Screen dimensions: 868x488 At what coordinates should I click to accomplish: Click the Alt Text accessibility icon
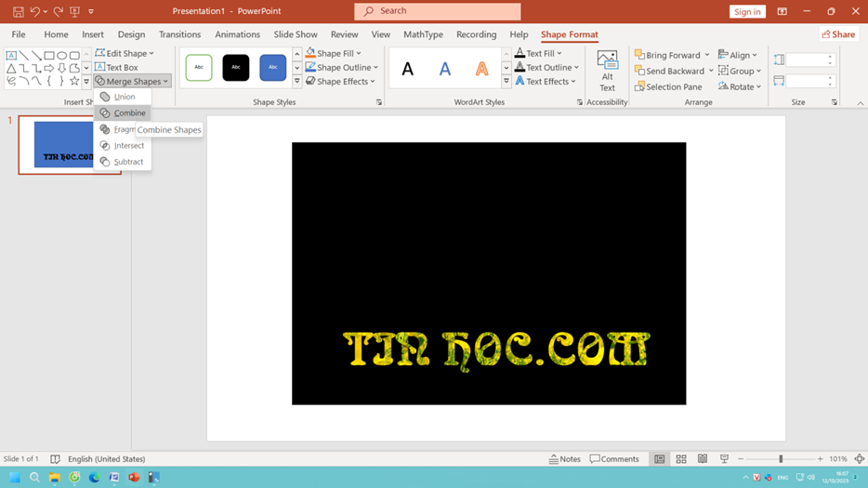pyautogui.click(x=607, y=71)
